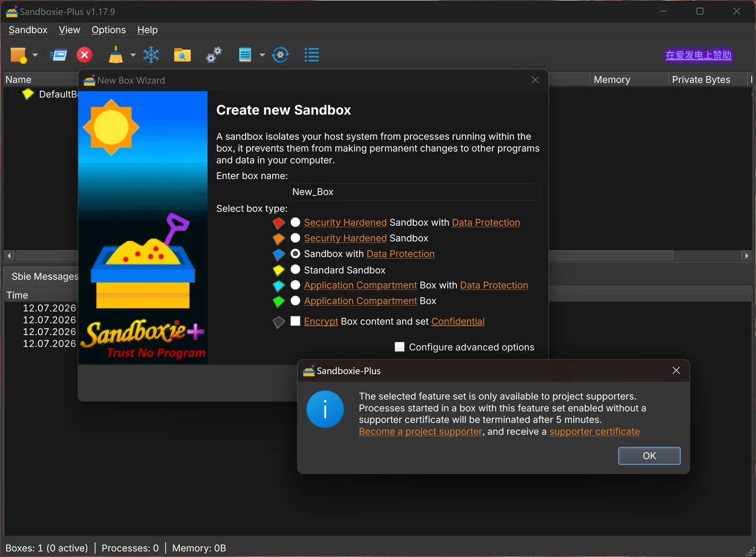Click OK in the Sandboxie-Plus message dialog

point(649,456)
